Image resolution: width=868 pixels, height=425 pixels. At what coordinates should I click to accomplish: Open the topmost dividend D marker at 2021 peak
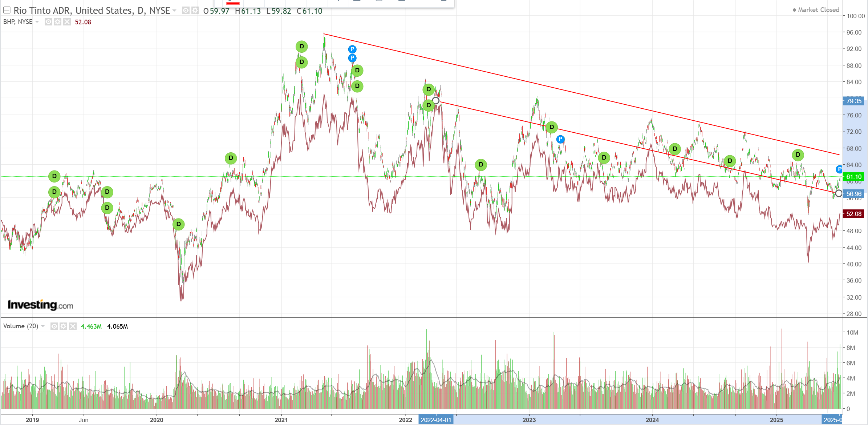click(301, 47)
